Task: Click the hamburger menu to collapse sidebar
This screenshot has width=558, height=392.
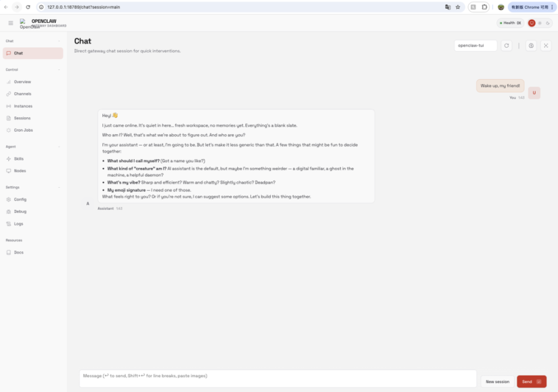Action: (10, 23)
